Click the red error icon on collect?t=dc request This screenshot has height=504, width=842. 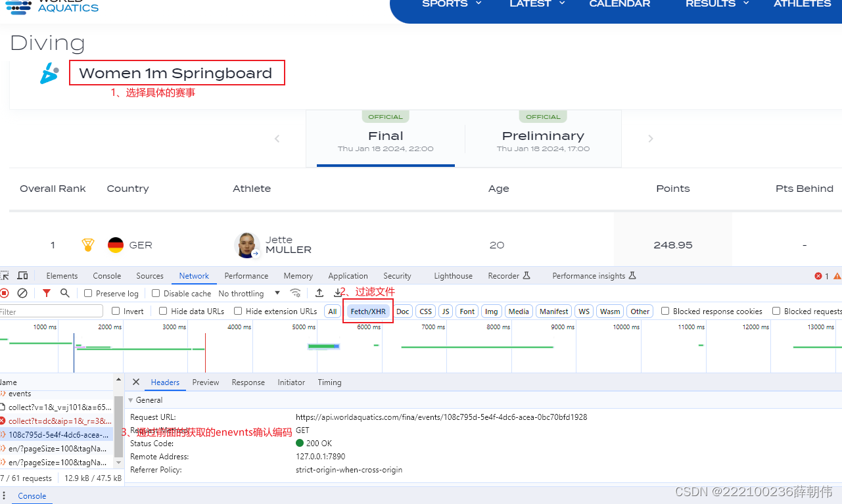pos(3,421)
